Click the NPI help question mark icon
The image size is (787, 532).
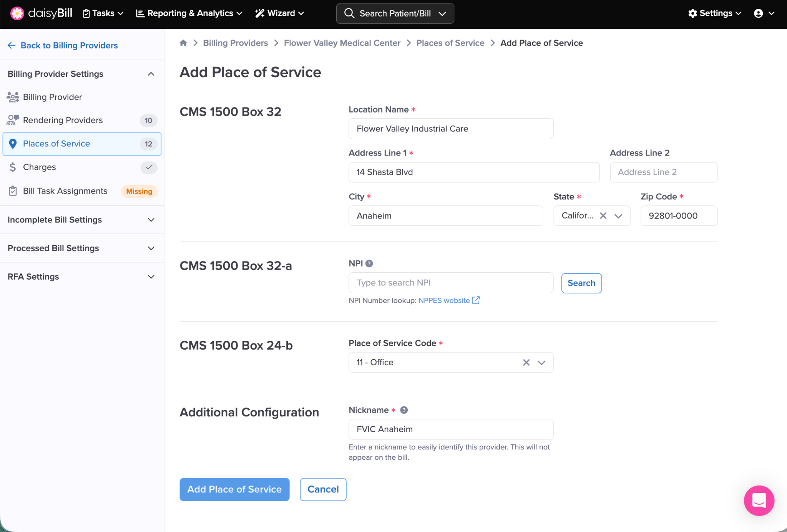point(369,264)
